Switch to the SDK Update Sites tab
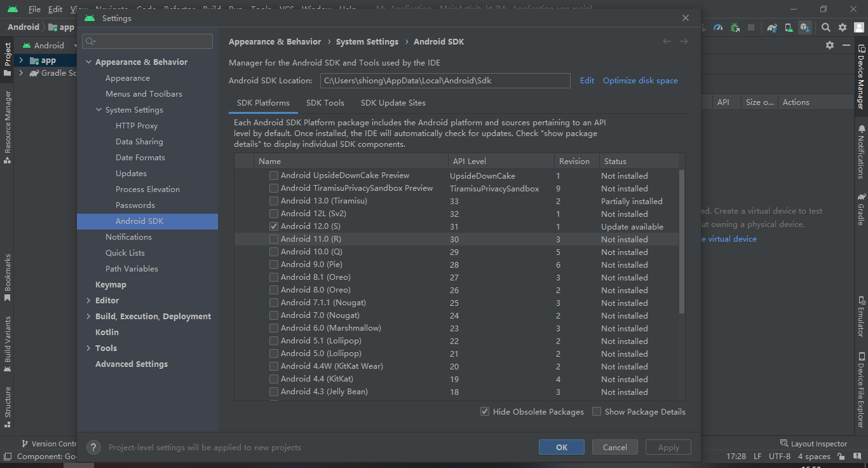This screenshot has height=468, width=868. click(x=393, y=102)
